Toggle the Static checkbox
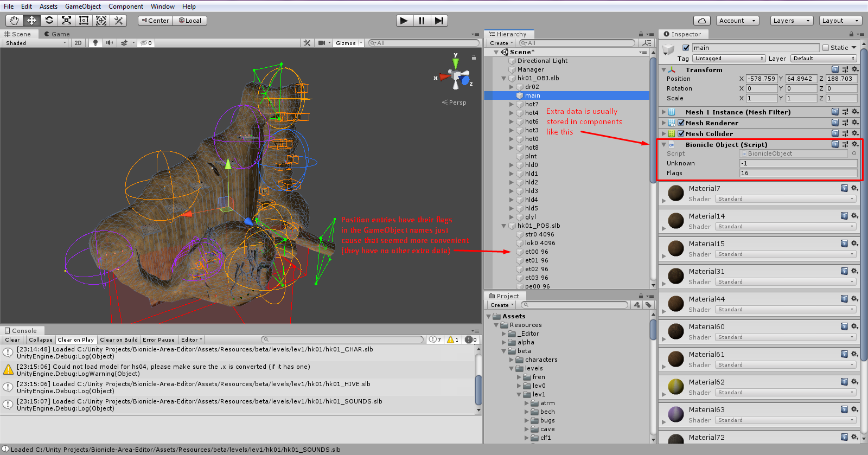The image size is (868, 455). pyautogui.click(x=826, y=48)
